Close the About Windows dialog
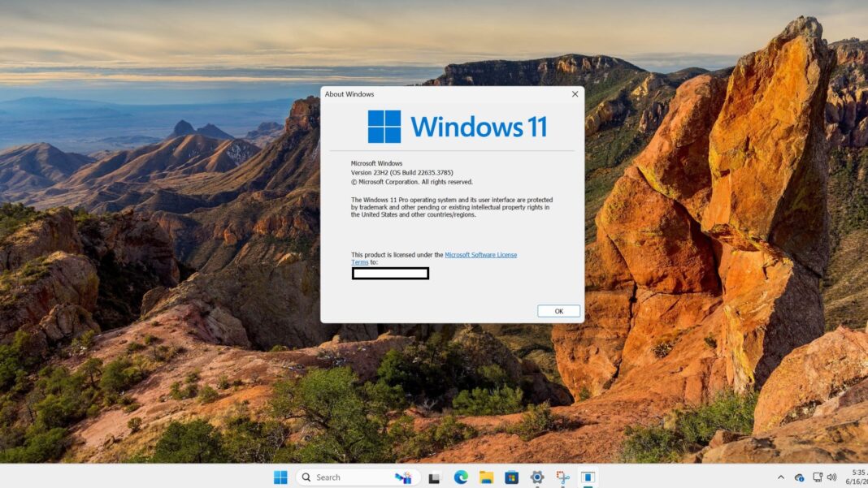Screen dimensions: 868x488 tap(575, 94)
